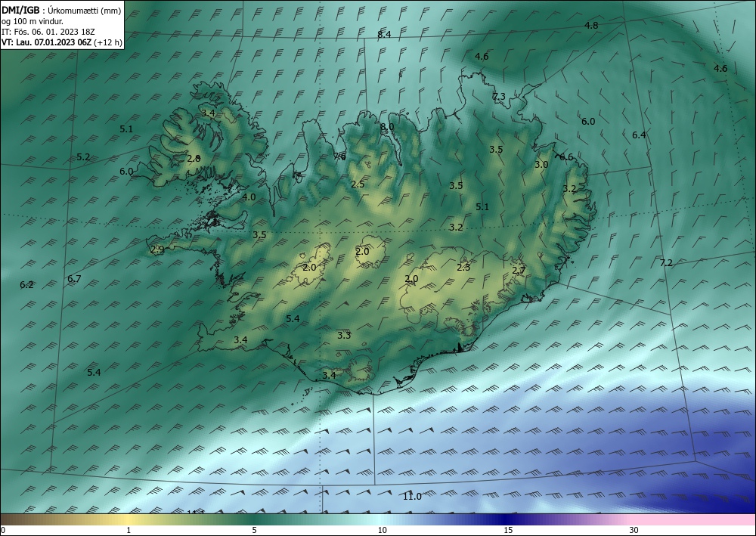Click the 11.0 value south of Iceland
Viewport: 756px width, 536px height.
click(x=412, y=497)
